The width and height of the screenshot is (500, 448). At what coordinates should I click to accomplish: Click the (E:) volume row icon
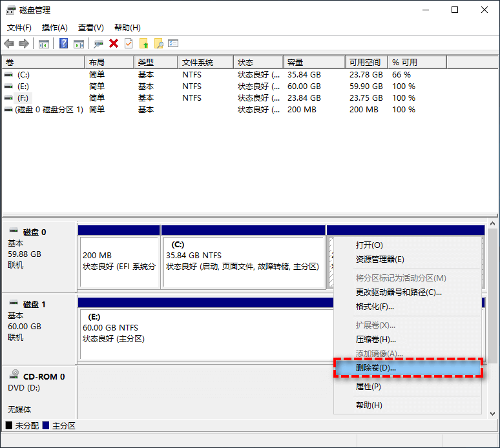8,87
